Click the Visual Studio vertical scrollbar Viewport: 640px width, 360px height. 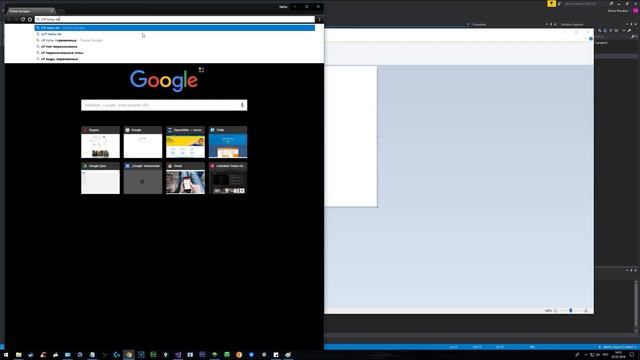click(x=636, y=306)
